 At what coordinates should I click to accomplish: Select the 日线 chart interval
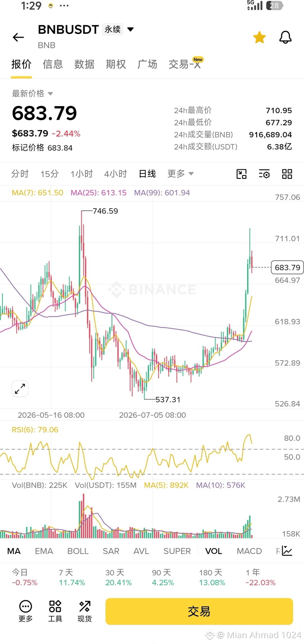147,174
